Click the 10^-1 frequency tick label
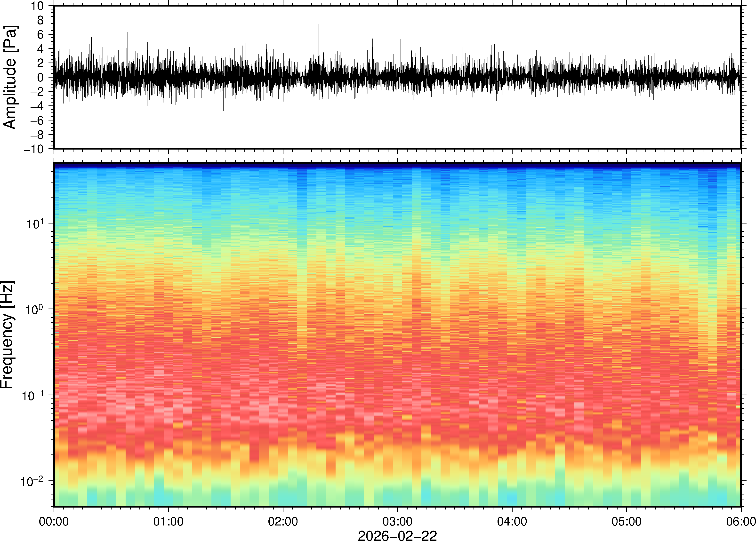Image resolution: width=756 pixels, height=541 pixels. point(32,396)
